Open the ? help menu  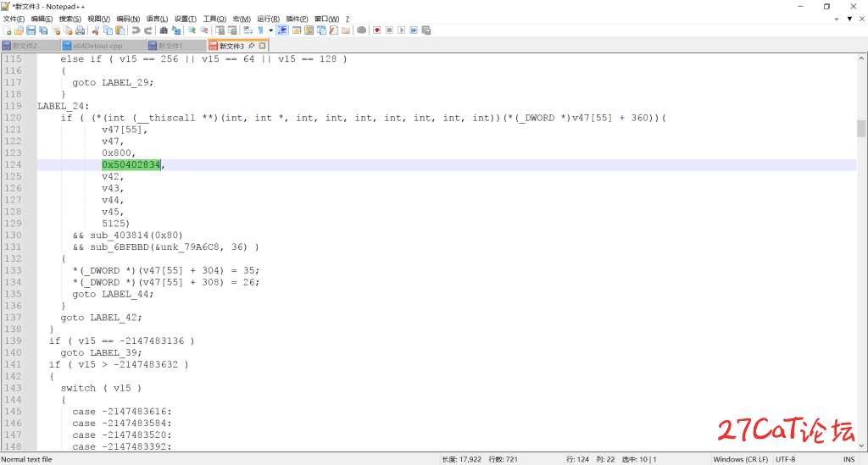click(347, 19)
